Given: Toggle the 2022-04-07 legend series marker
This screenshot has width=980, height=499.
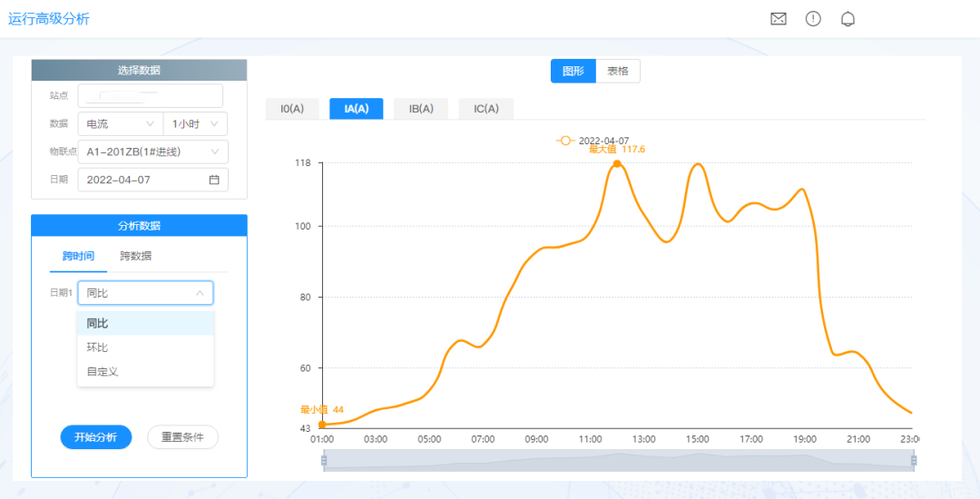Looking at the screenshot, I should coord(565,141).
